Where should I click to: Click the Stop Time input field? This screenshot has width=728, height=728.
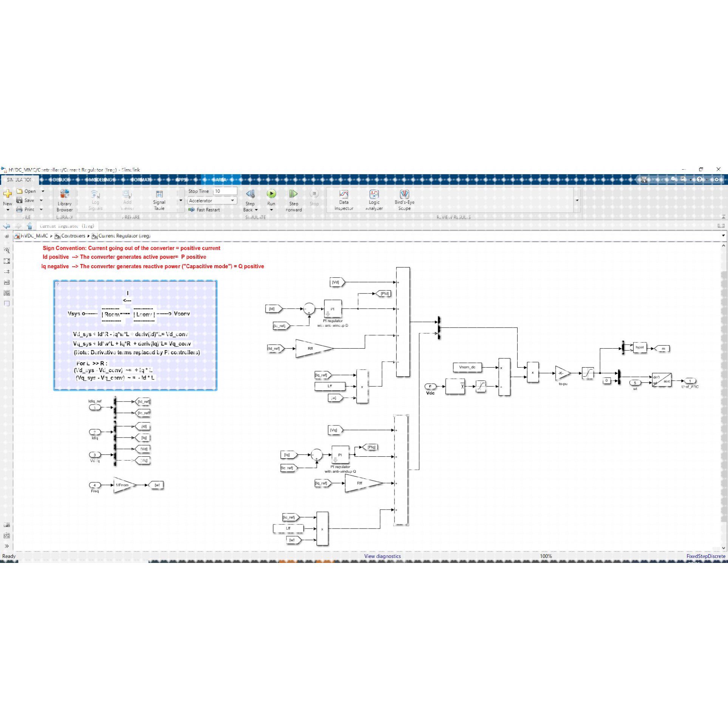225,191
